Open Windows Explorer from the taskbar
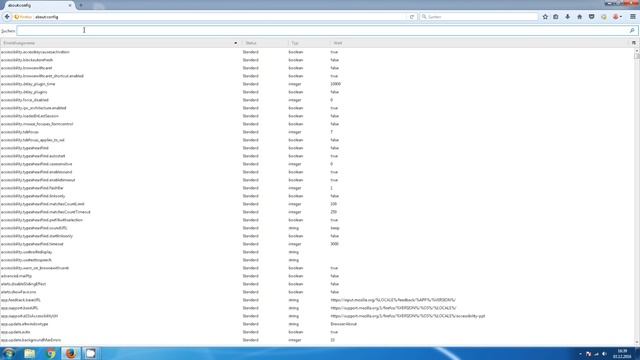640x360 pixels. pyautogui.click(x=29, y=353)
